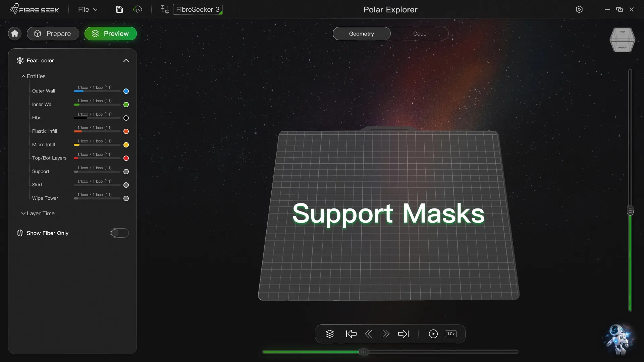This screenshot has width=644, height=362.
Task: Open the device connection icon beside FibreSeeker 3
Action: [164, 9]
